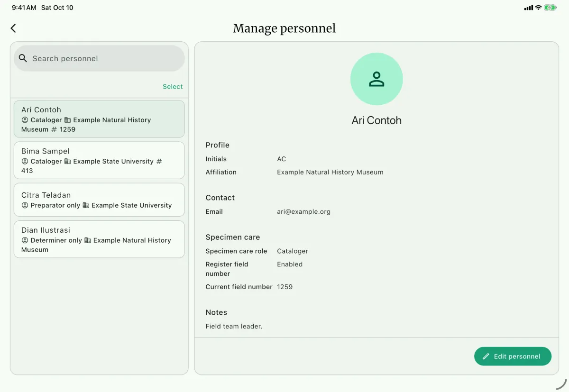Open Dian Ilustrasi's personnel record

(99, 239)
